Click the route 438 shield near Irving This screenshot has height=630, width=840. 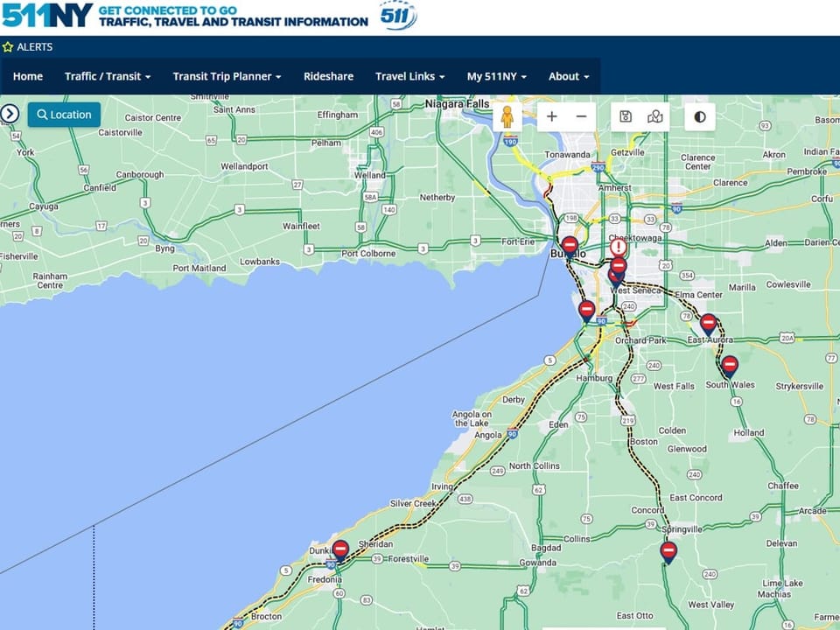click(465, 499)
